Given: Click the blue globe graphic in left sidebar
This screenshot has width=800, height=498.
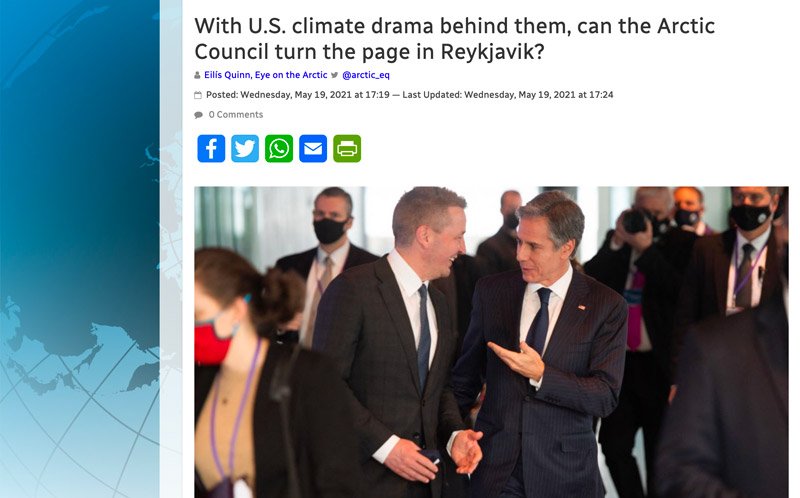Looking at the screenshot, I should 80,249.
